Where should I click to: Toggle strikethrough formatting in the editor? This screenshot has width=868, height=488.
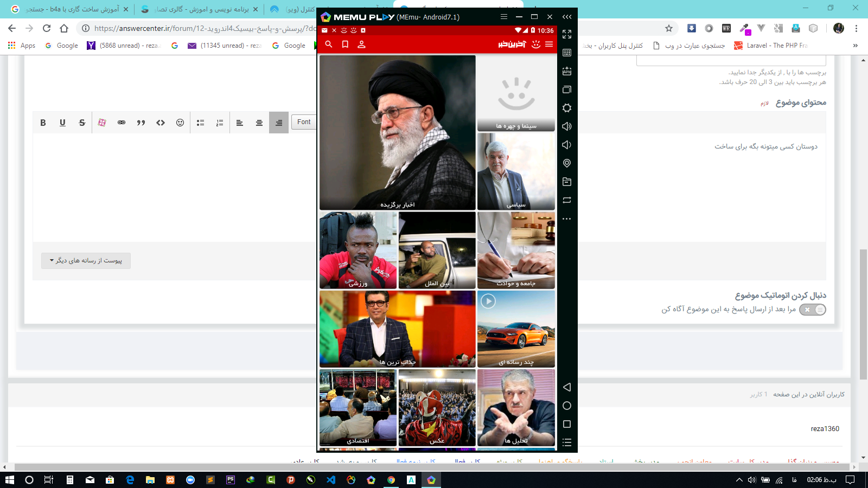pyautogui.click(x=82, y=123)
